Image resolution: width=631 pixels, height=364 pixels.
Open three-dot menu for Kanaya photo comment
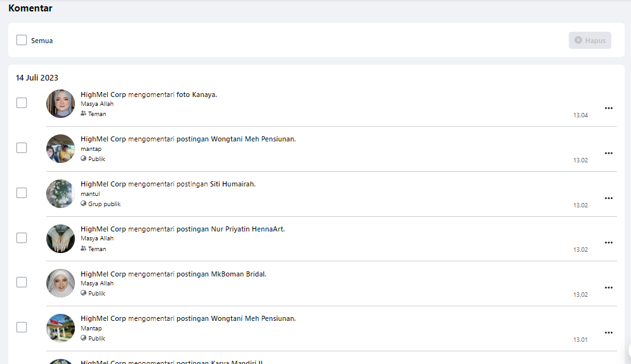click(608, 108)
